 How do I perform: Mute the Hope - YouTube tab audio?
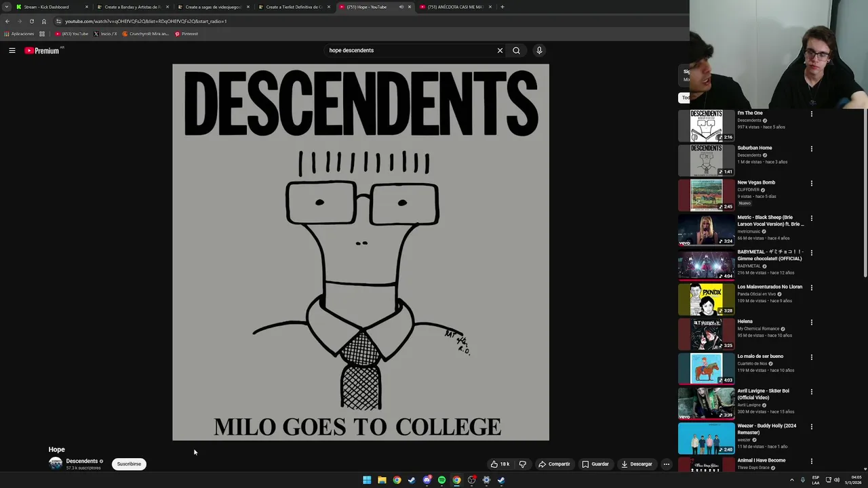tap(401, 7)
